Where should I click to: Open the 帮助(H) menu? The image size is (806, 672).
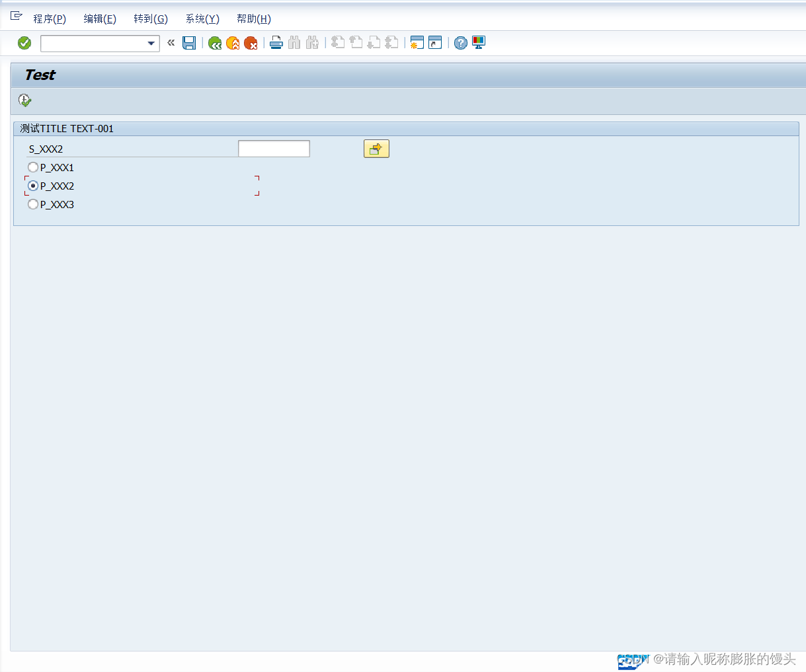254,19
